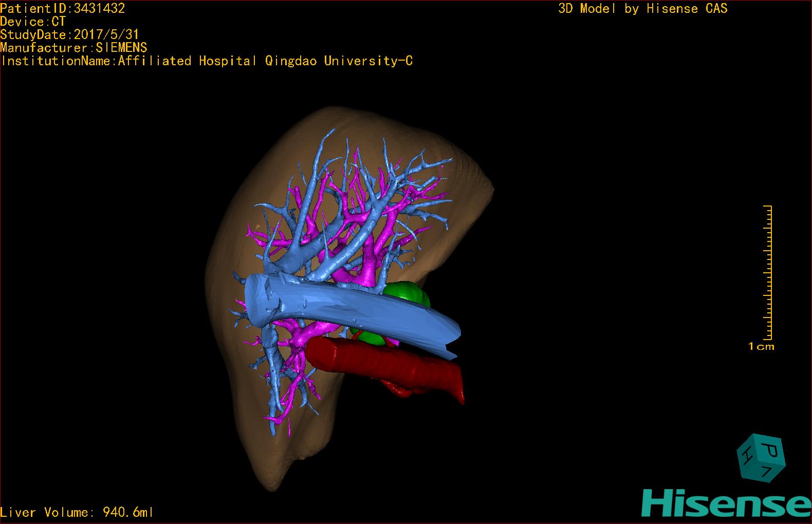Click the Device:CT label
This screenshot has height=524, width=812.
[33, 22]
